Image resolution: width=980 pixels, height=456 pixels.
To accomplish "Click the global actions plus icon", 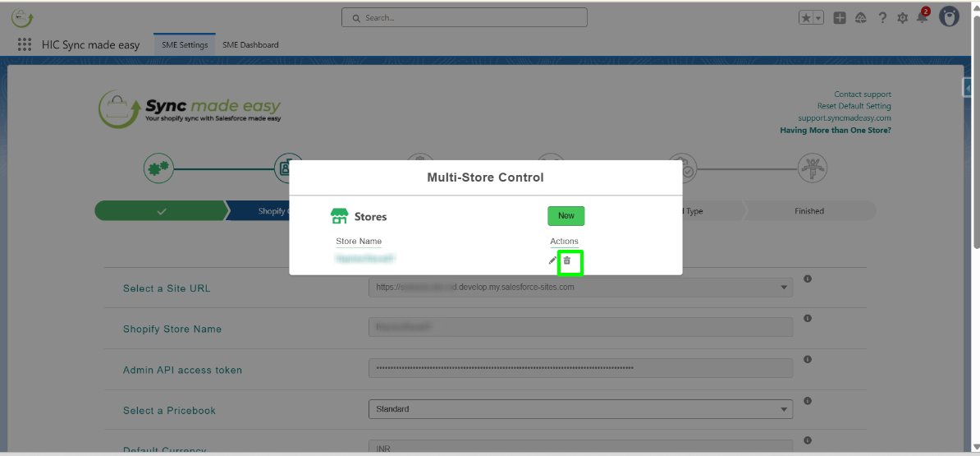I will 840,18.
